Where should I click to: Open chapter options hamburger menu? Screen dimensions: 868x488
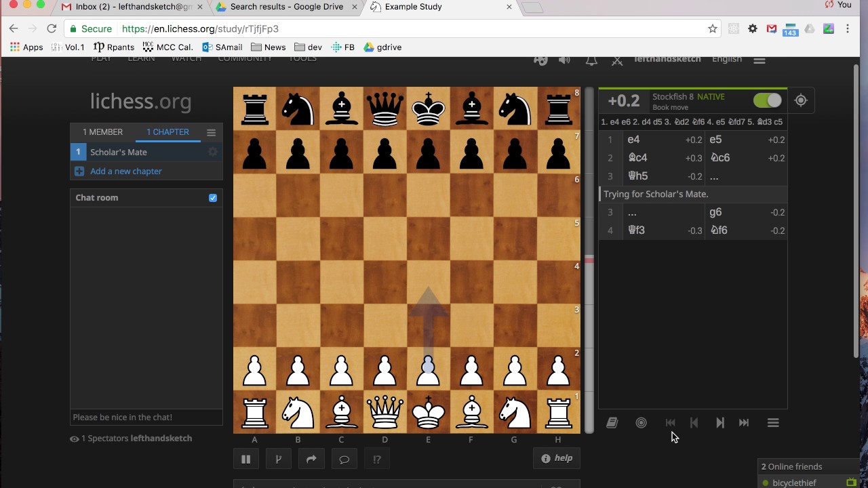[211, 132]
